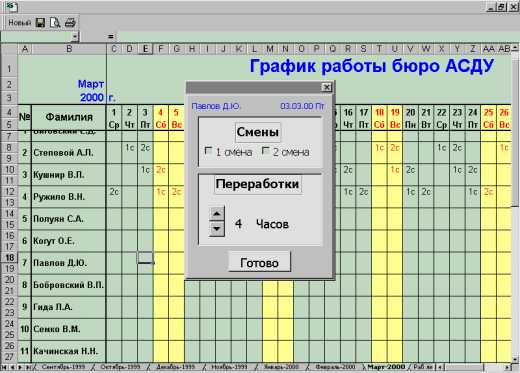Switch to Сентябрь-1999 sheet tab

63,367
